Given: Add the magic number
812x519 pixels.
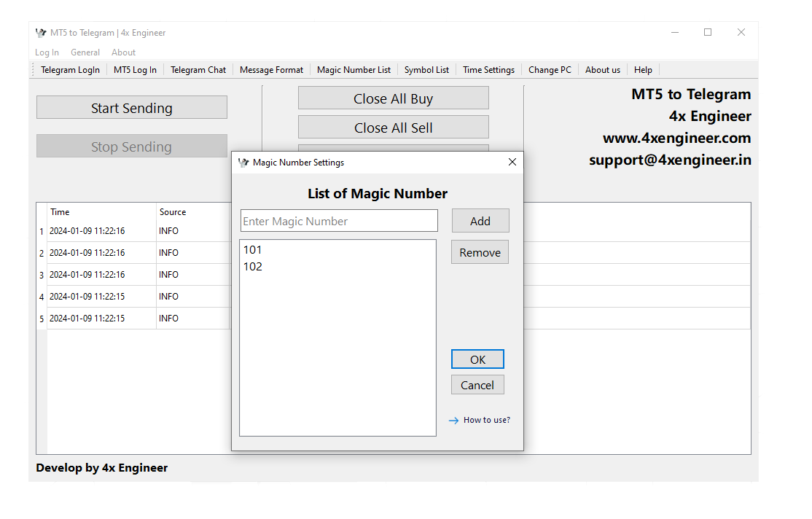Looking at the screenshot, I should [x=480, y=221].
